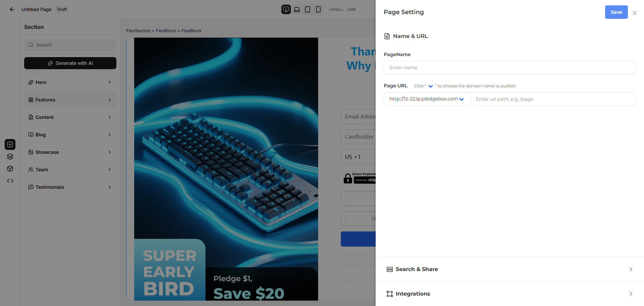
Task: Open the layers panel icon in left rail
Action: coord(10,157)
